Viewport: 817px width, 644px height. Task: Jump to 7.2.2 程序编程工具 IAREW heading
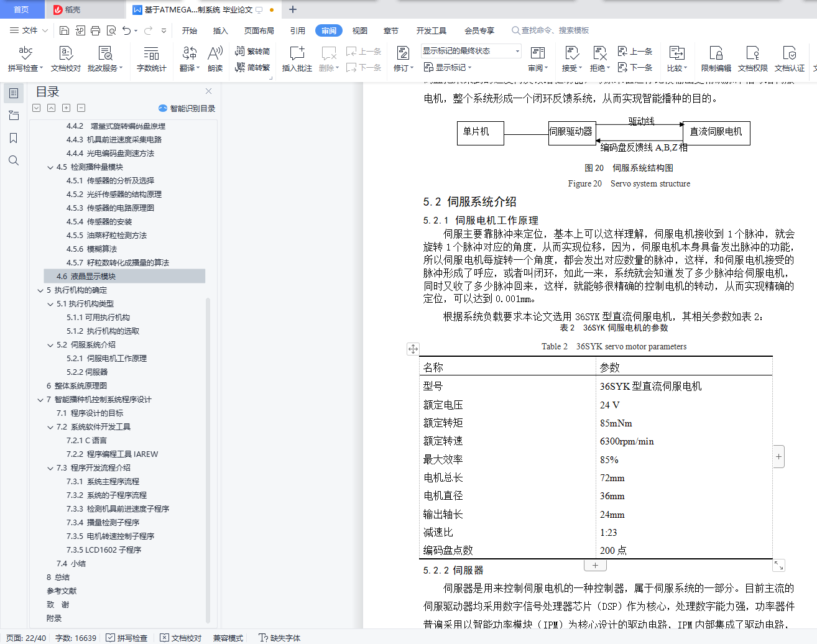pyautogui.click(x=113, y=454)
